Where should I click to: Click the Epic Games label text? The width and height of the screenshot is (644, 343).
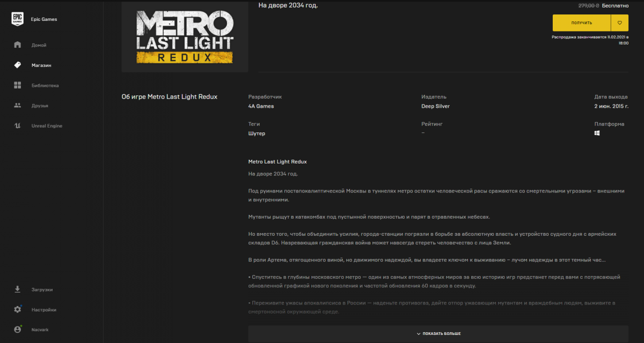pos(44,19)
